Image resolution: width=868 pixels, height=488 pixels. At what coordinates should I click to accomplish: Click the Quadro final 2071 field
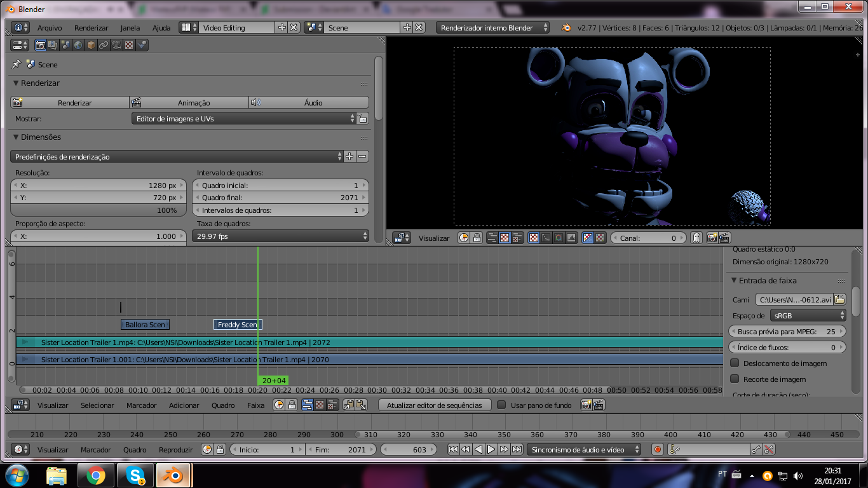pyautogui.click(x=280, y=198)
